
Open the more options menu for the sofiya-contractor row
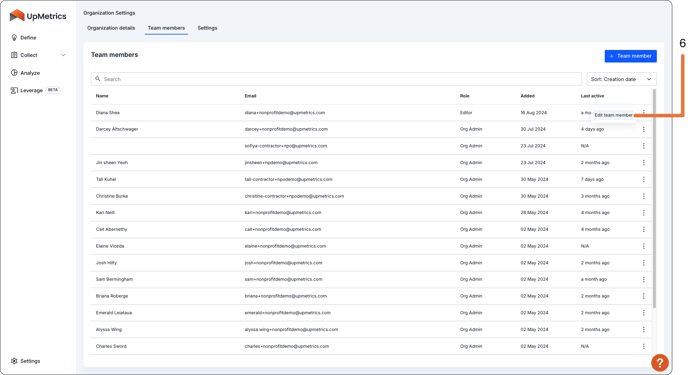click(x=644, y=146)
